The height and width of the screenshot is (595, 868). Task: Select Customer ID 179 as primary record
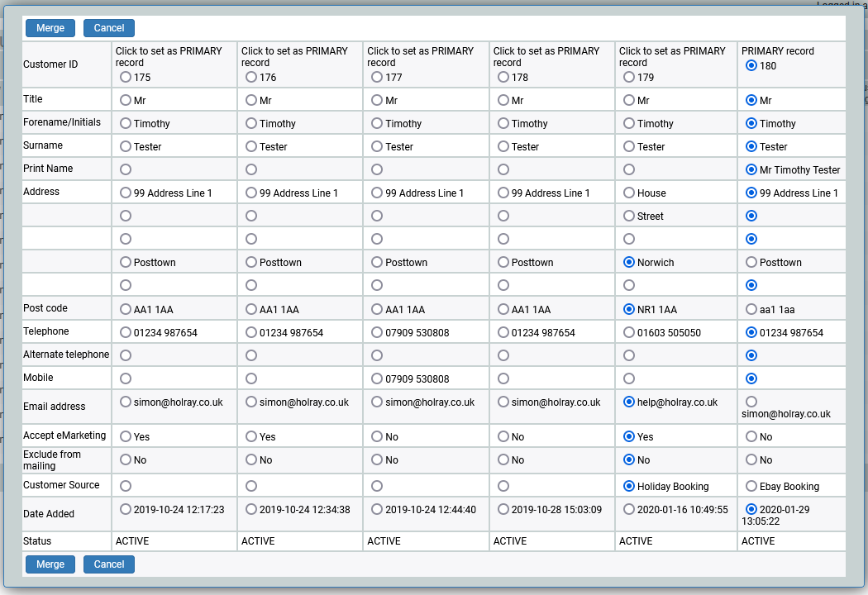[x=629, y=77]
